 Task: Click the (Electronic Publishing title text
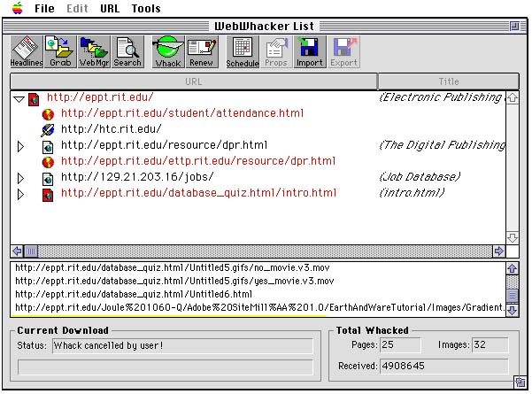442,97
